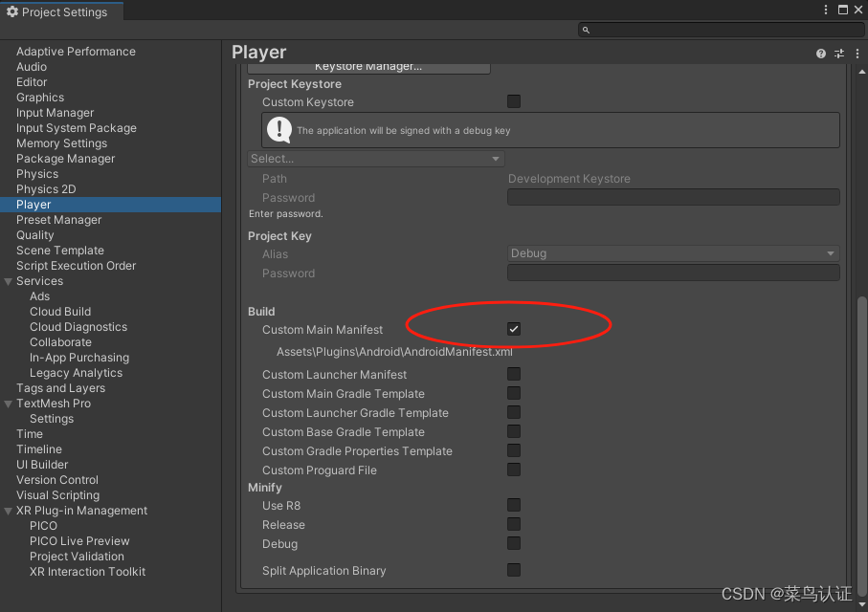The height and width of the screenshot is (612, 868).
Task: Open the Player panel help icon
Action: tap(820, 54)
